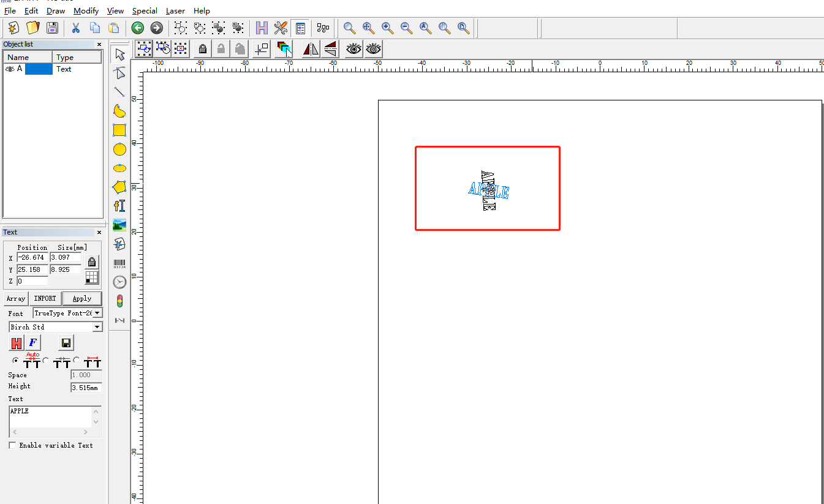Open the File menu
The height and width of the screenshot is (504, 824).
coord(10,10)
